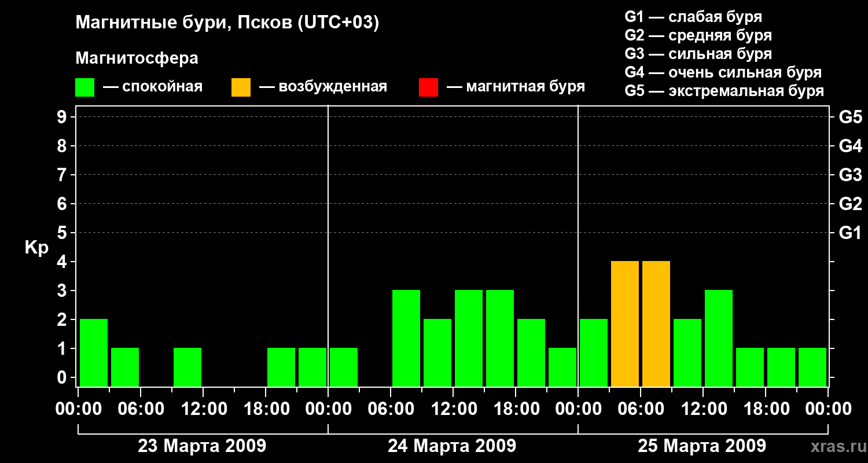Click the 09:00–12:00 Kp 2 bar on 24 Марта
This screenshot has height=463, width=868.
(x=437, y=352)
